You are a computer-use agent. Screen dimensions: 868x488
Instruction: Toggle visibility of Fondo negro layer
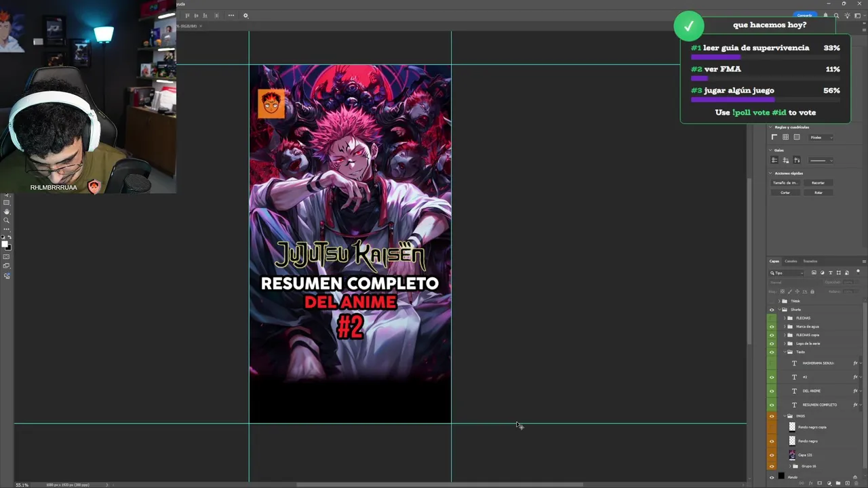[x=772, y=441]
